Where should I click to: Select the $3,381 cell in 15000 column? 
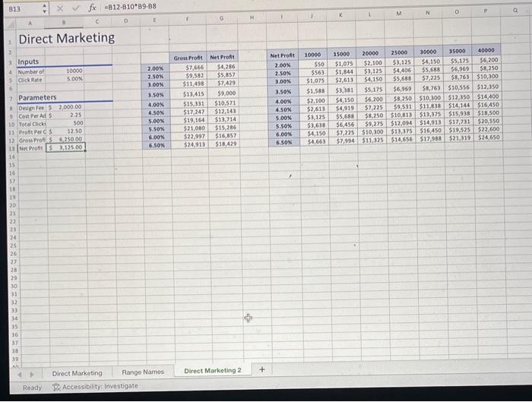click(341, 90)
